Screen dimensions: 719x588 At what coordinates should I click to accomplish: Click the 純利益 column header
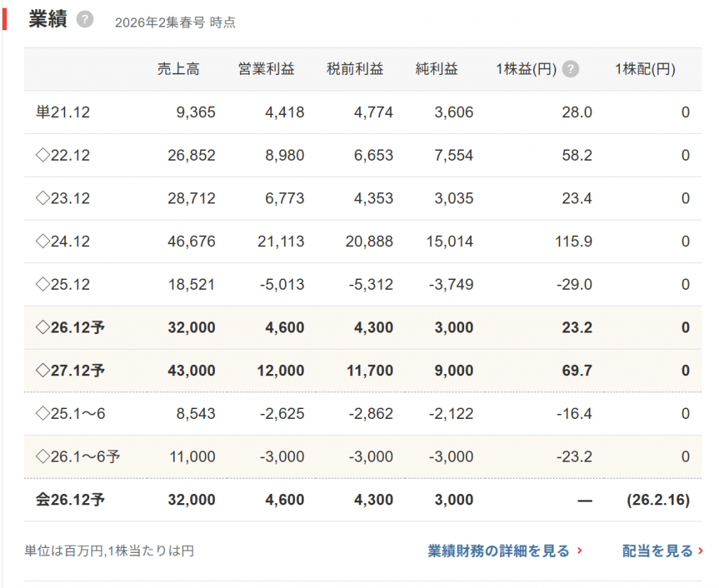coord(436,69)
